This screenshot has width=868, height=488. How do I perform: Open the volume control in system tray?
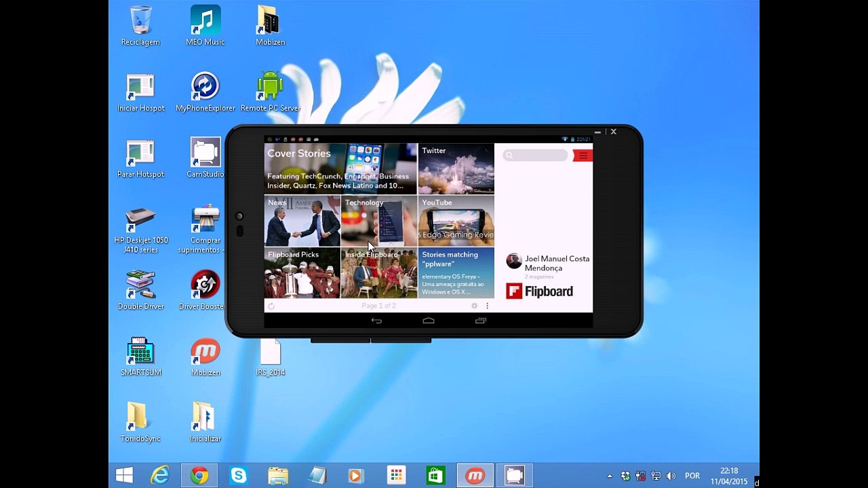[671, 476]
